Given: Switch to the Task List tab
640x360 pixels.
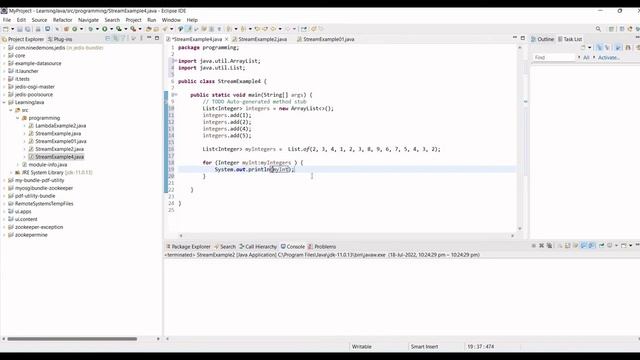Looking at the screenshot, I should [570, 39].
